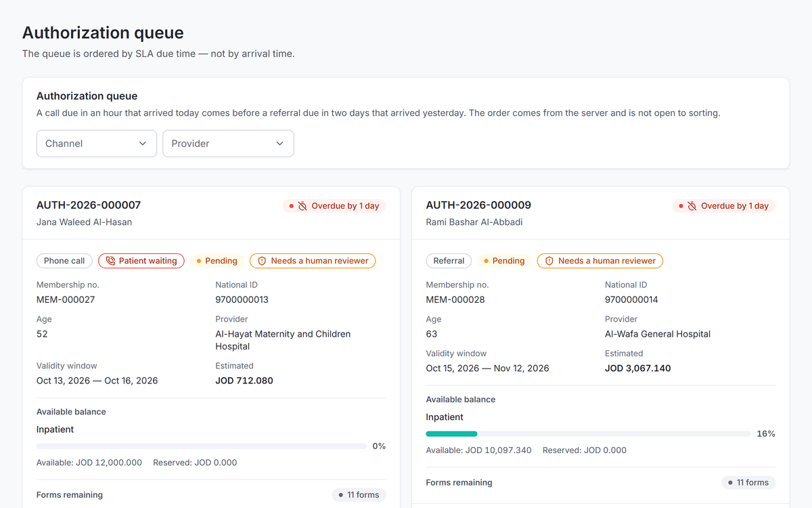Click shield icon on Jana's human reviewer badge
812x508 pixels.
click(262, 261)
